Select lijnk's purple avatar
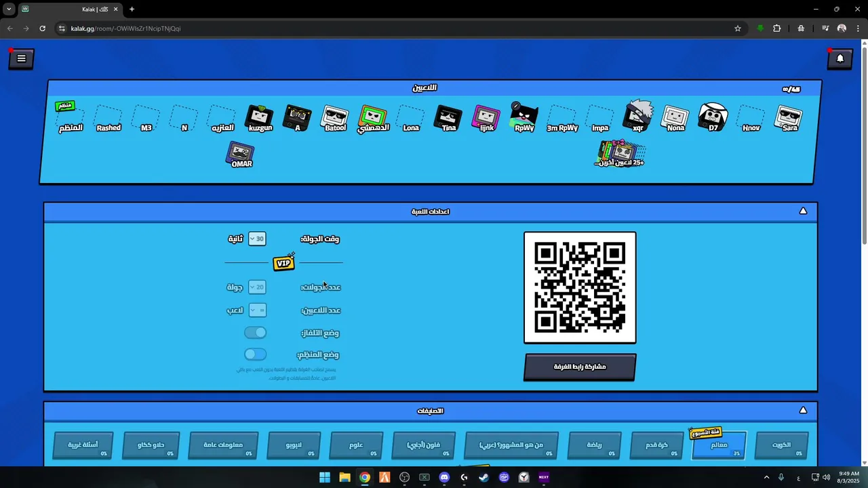868x488 pixels. (486, 117)
